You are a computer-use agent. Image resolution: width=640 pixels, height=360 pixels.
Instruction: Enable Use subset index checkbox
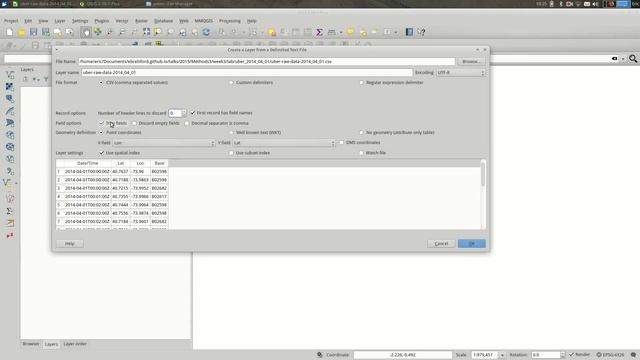[250, 153]
